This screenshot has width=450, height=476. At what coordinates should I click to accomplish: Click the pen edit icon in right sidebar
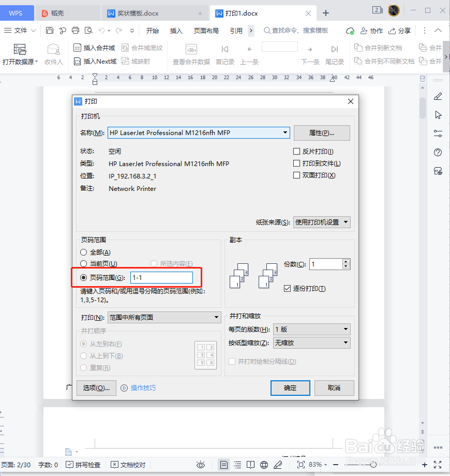pyautogui.click(x=438, y=97)
